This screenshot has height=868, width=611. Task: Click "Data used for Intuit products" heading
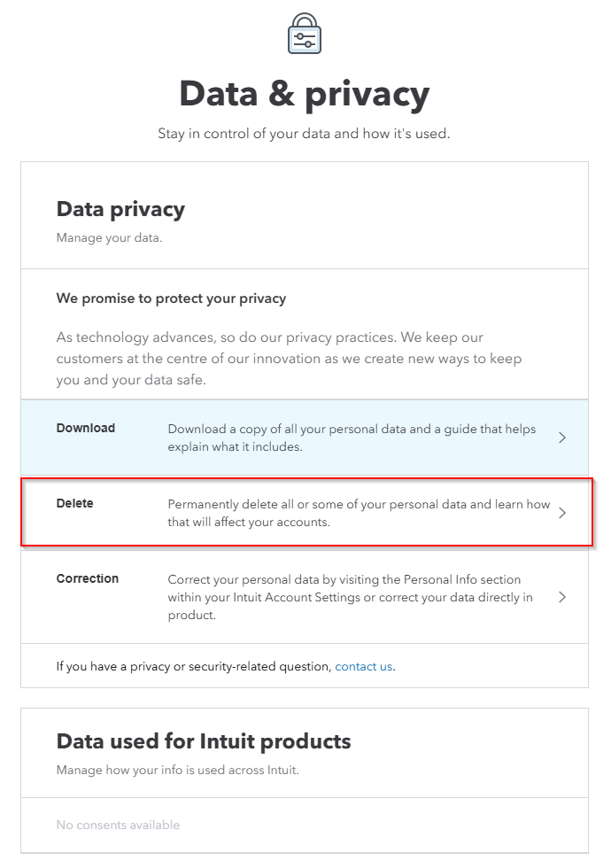(204, 740)
